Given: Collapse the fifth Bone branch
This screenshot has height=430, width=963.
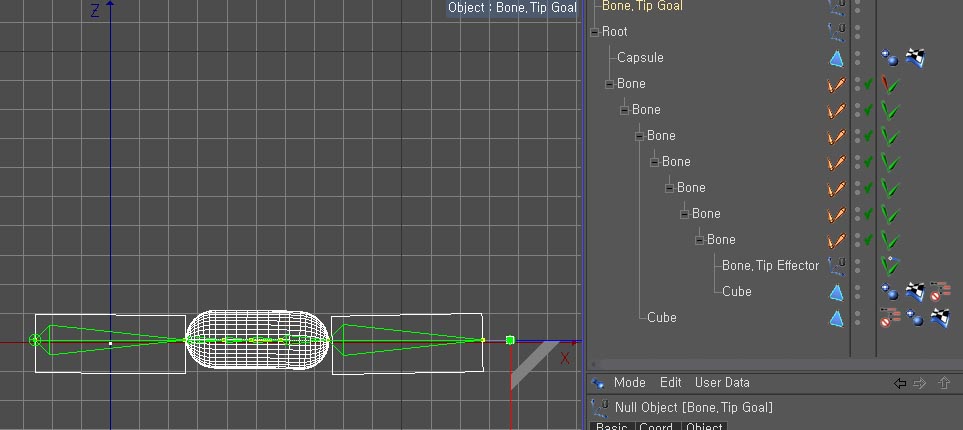Looking at the screenshot, I should click(669, 188).
